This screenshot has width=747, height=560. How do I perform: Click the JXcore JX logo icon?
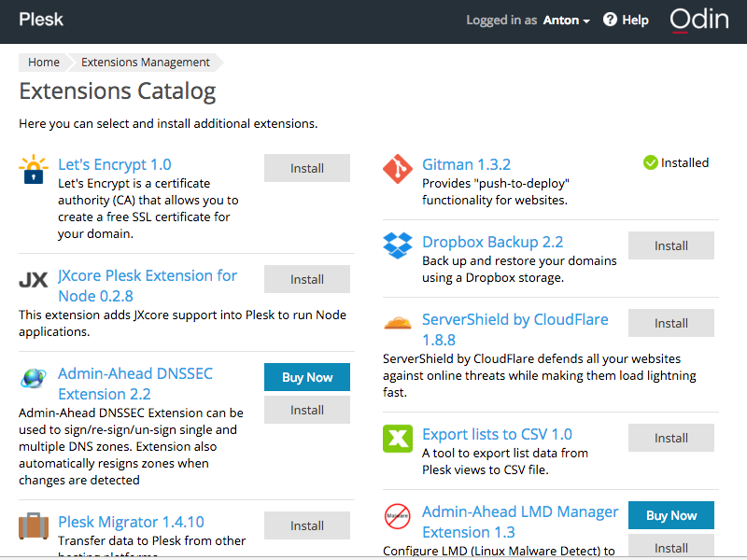tap(34, 279)
